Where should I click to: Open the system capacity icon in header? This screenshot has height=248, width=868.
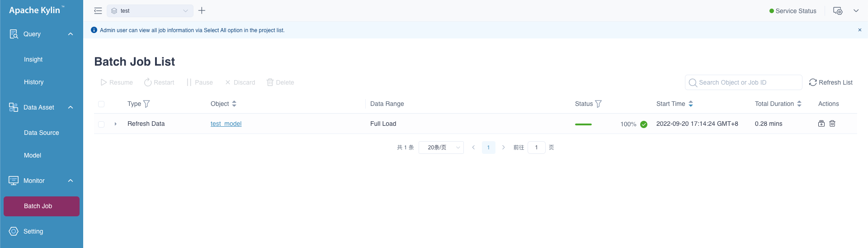coord(838,11)
